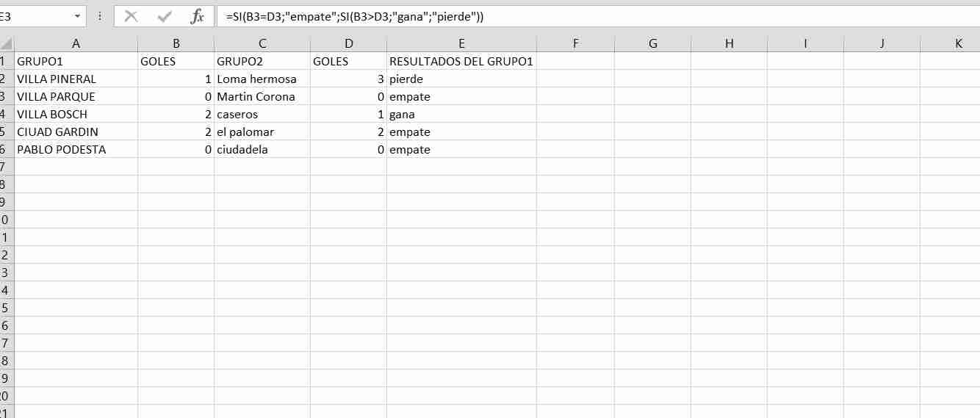Select the cell with Martin Corona
Screen dimensions: 980x418
[x=262, y=97]
